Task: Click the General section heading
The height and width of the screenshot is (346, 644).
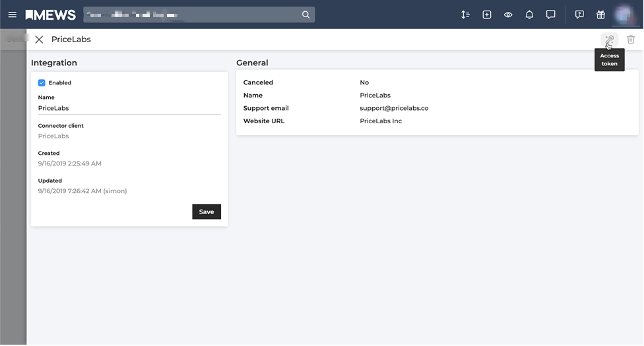Action: 252,63
